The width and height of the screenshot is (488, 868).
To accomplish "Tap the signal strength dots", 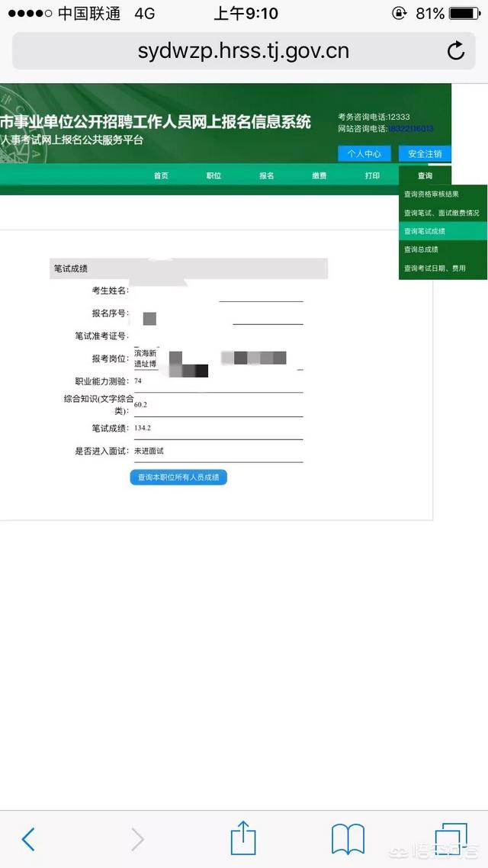I will (30, 13).
